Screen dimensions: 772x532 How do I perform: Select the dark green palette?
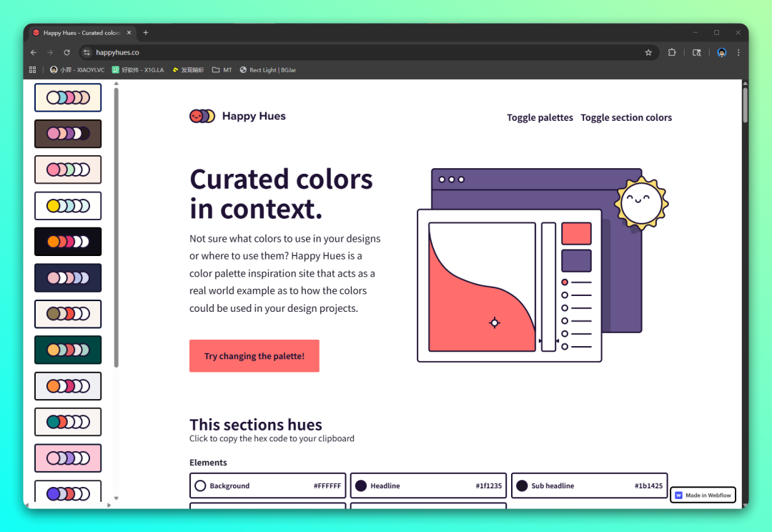[68, 350]
